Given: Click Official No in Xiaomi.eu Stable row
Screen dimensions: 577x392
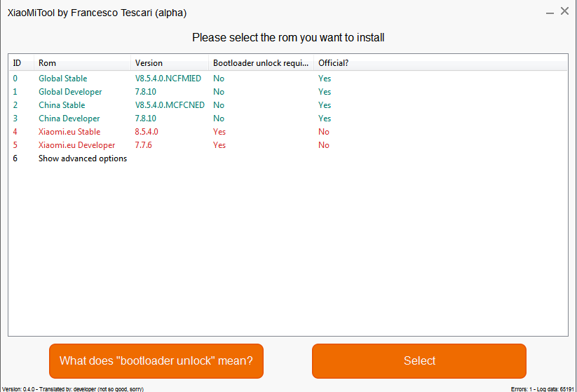Looking at the screenshot, I should pos(324,131).
